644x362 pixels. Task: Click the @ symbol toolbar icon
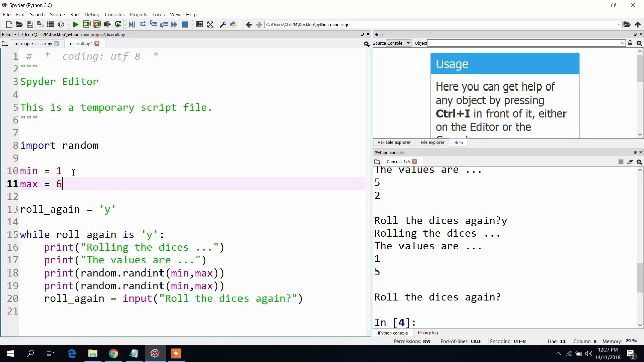pos(61,24)
